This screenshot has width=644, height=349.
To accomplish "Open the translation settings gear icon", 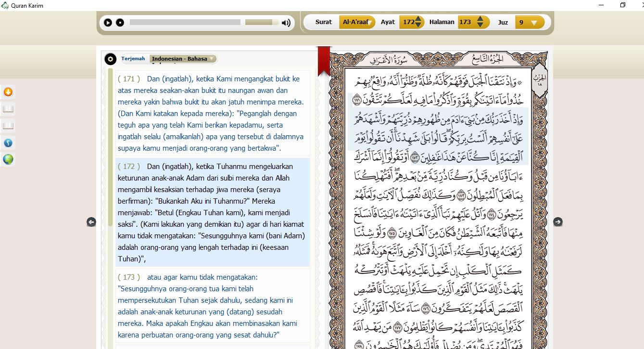I will [111, 59].
